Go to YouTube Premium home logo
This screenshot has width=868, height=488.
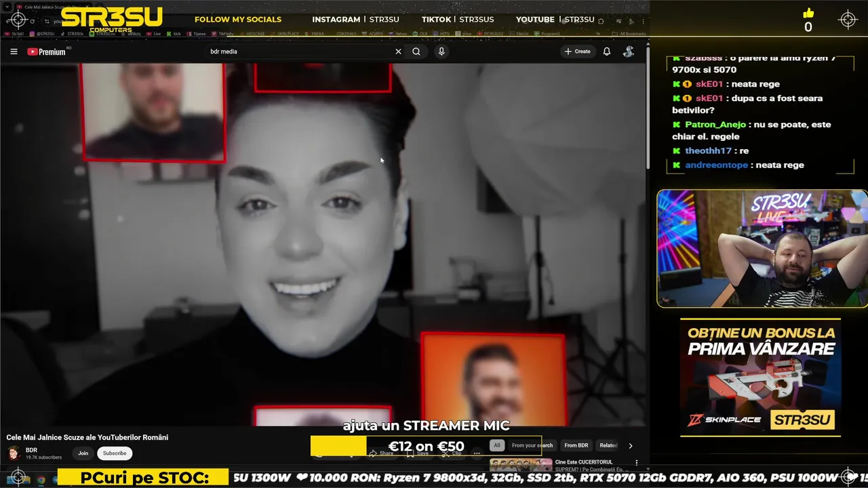point(46,52)
